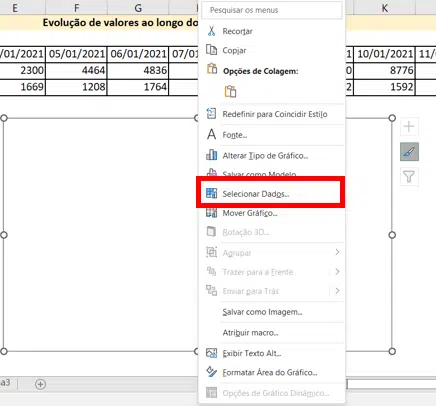The width and height of the screenshot is (436, 406).
Task: Open Formatar Área do Gráfico... entry
Action: pyautogui.click(x=271, y=372)
